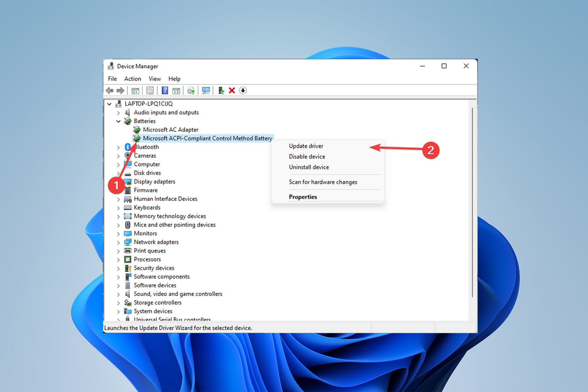588x392 pixels.
Task: Click the Back arrow in the toolbar
Action: click(109, 91)
